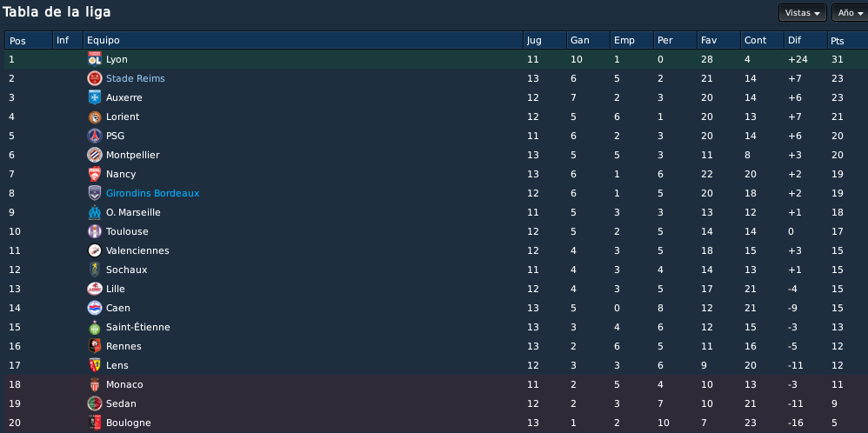Open the Vistas dropdown menu
Screen dimensions: 868x433
802,13
